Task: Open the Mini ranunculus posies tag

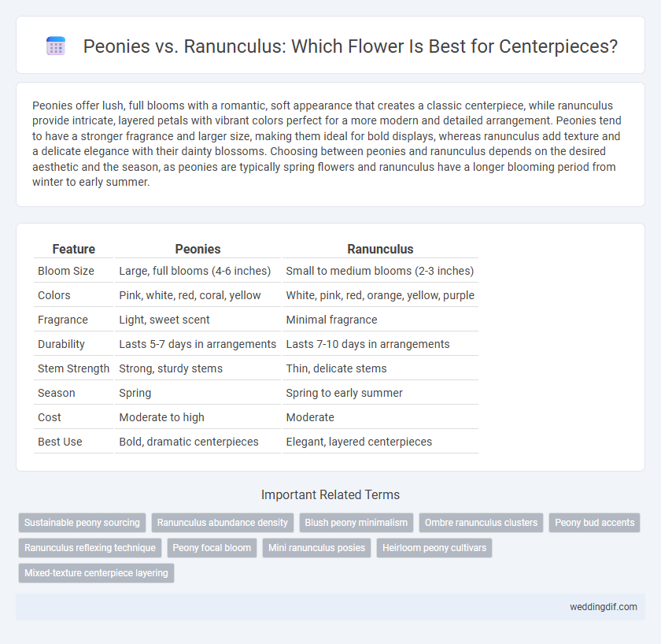Action: tap(316, 548)
